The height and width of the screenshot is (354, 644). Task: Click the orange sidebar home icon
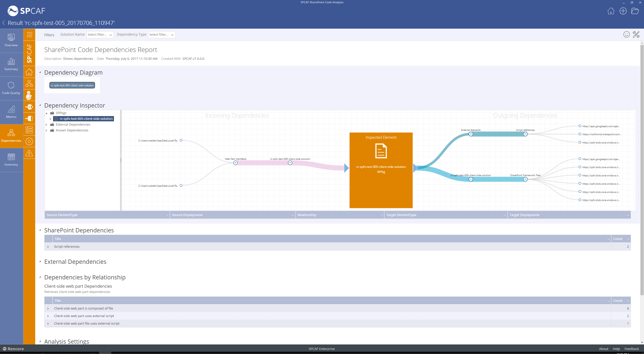[x=29, y=72]
